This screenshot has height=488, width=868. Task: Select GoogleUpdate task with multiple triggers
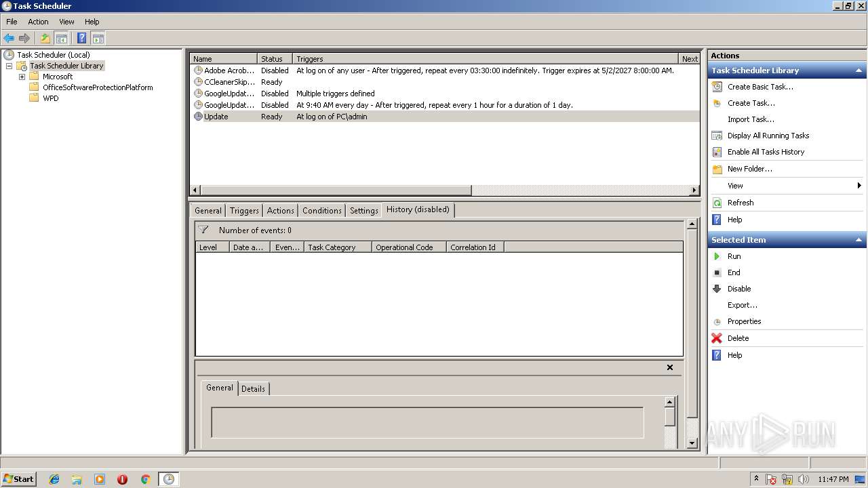tap(445, 94)
